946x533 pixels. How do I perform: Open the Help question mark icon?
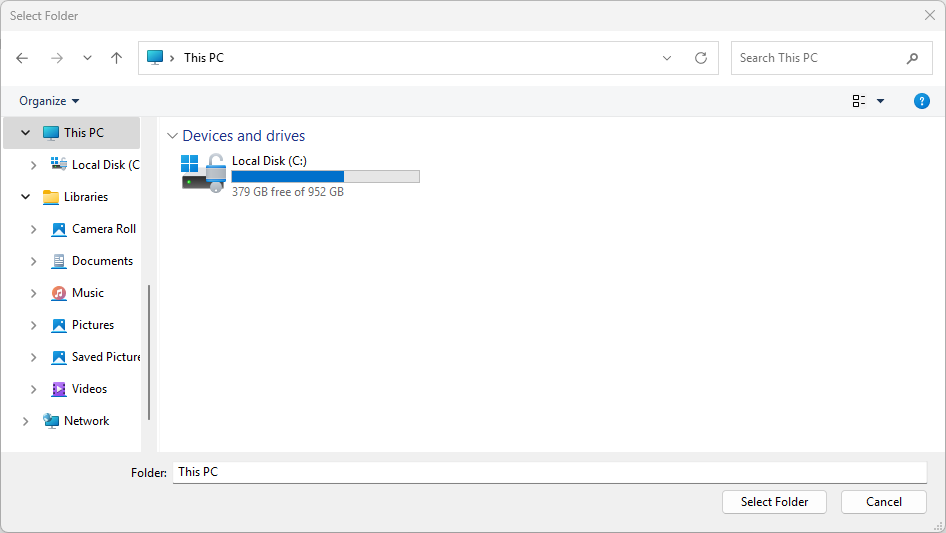click(922, 101)
